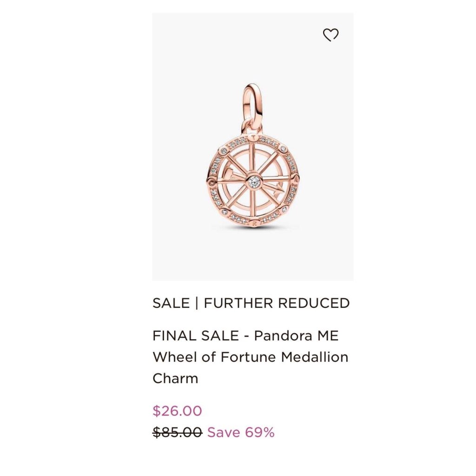This screenshot has height=476, width=476.
Task: Open the Wheel of Fortune charm image
Action: click(252, 155)
